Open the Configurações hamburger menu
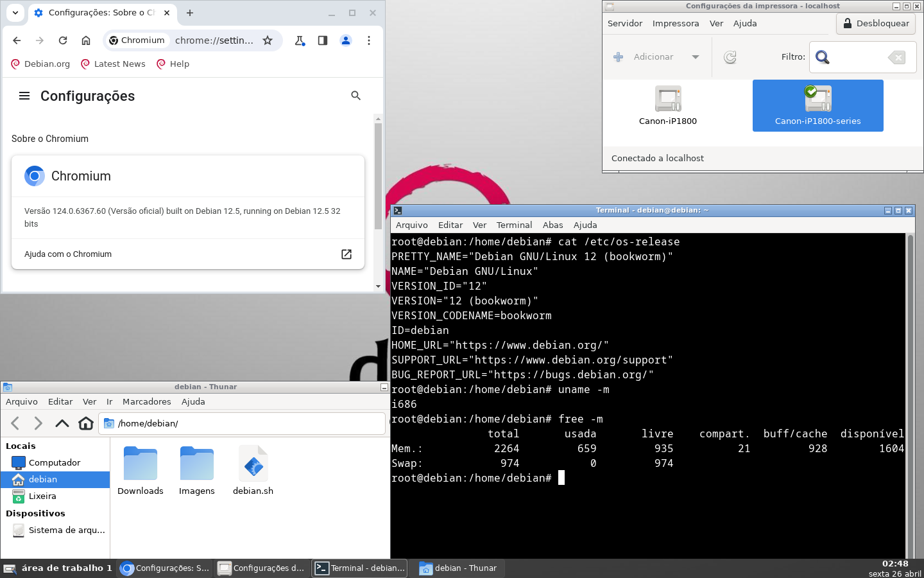 pyautogui.click(x=24, y=96)
